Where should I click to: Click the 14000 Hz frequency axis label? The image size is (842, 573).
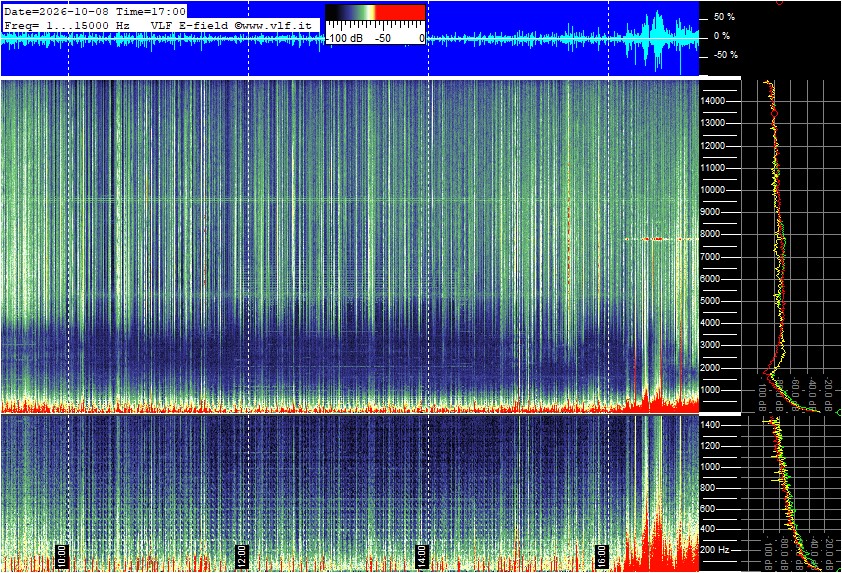[x=713, y=101]
